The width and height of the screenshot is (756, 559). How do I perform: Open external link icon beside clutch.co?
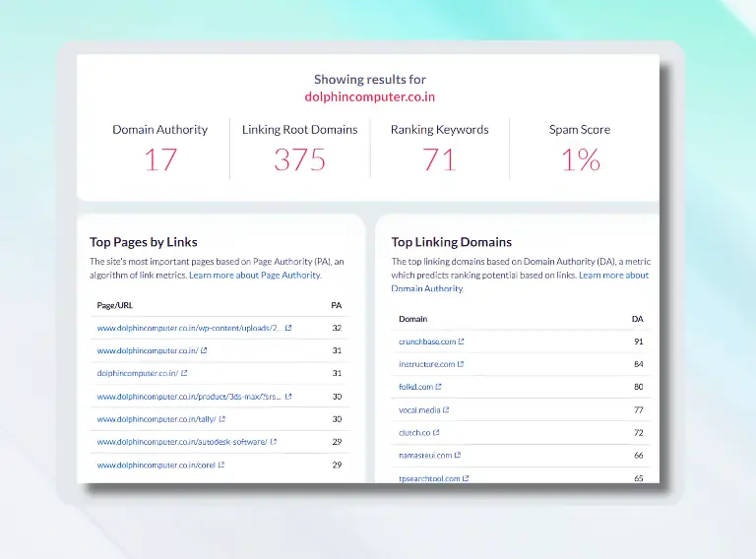tap(436, 432)
